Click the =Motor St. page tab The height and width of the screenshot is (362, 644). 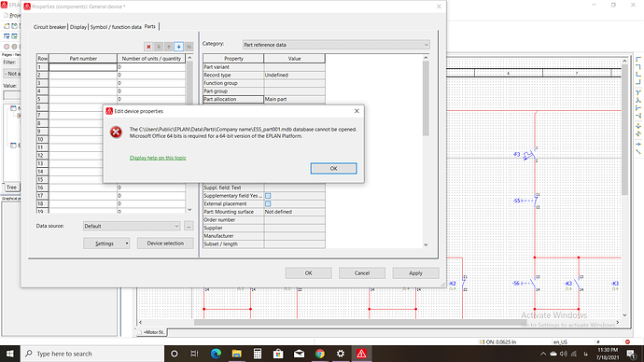pyautogui.click(x=151, y=332)
